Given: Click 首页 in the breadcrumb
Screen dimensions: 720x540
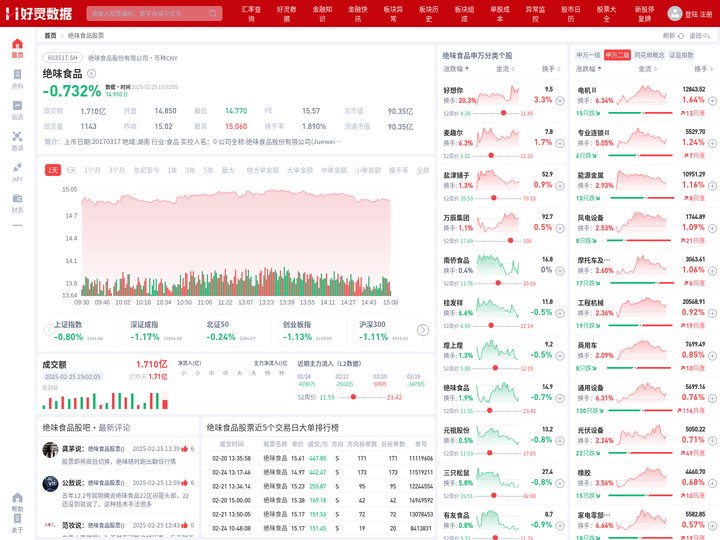Looking at the screenshot, I should tap(51, 35).
